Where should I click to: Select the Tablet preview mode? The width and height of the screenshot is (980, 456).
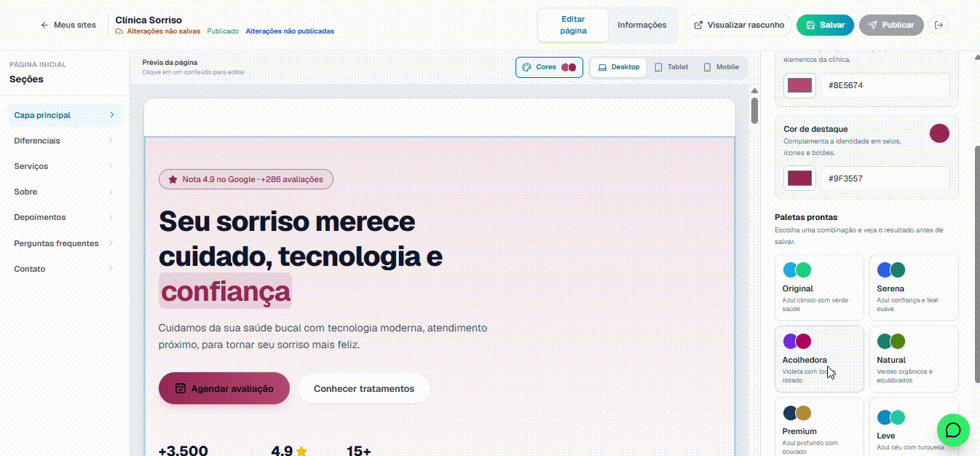(671, 67)
